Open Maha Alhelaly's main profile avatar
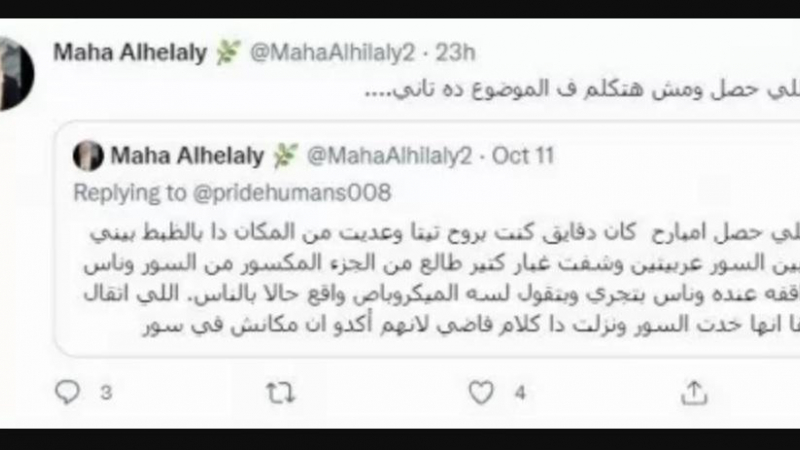The width and height of the screenshot is (800, 450). (15, 73)
